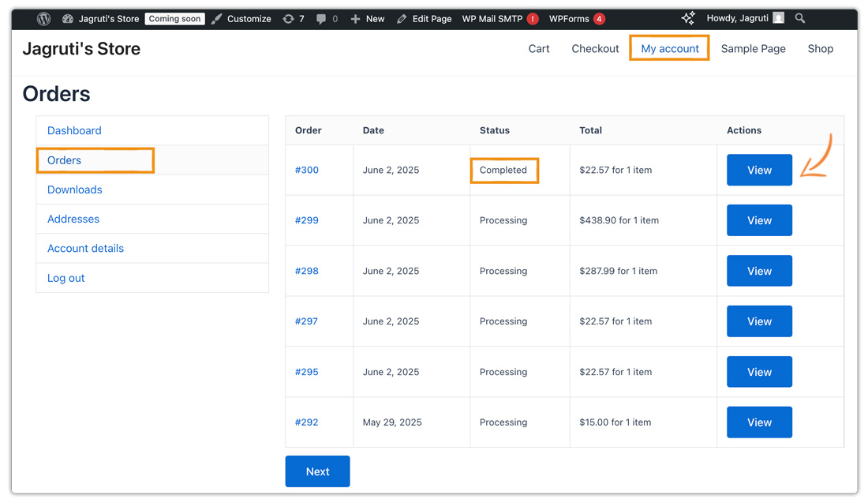This screenshot has width=868, height=503.
Task: Open the My account nav link
Action: click(670, 49)
